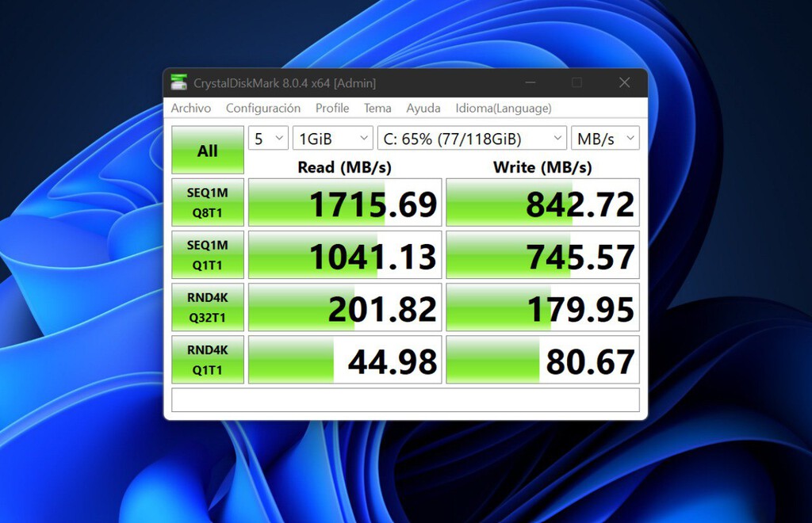Viewport: 812px width, 523px height.
Task: Open the Archivo menu
Action: pyautogui.click(x=191, y=108)
